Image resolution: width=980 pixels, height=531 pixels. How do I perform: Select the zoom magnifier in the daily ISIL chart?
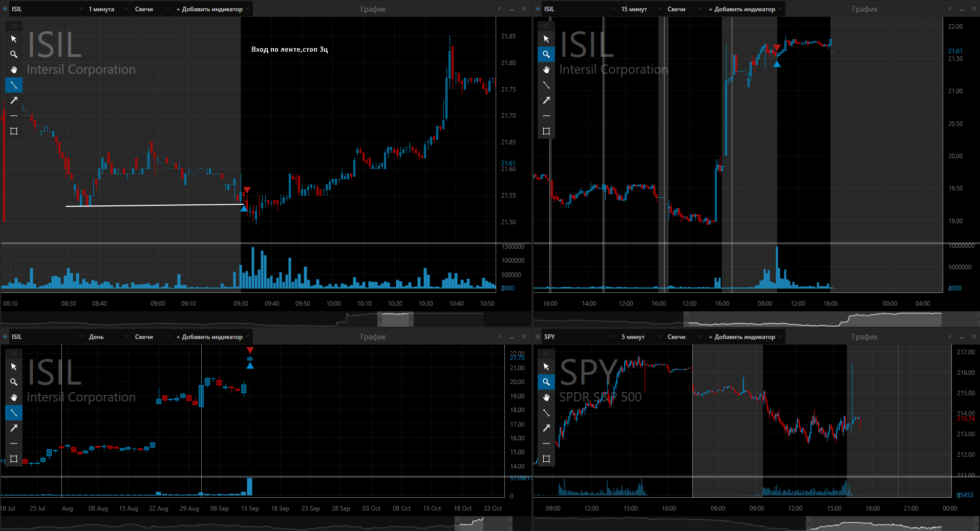tap(14, 382)
